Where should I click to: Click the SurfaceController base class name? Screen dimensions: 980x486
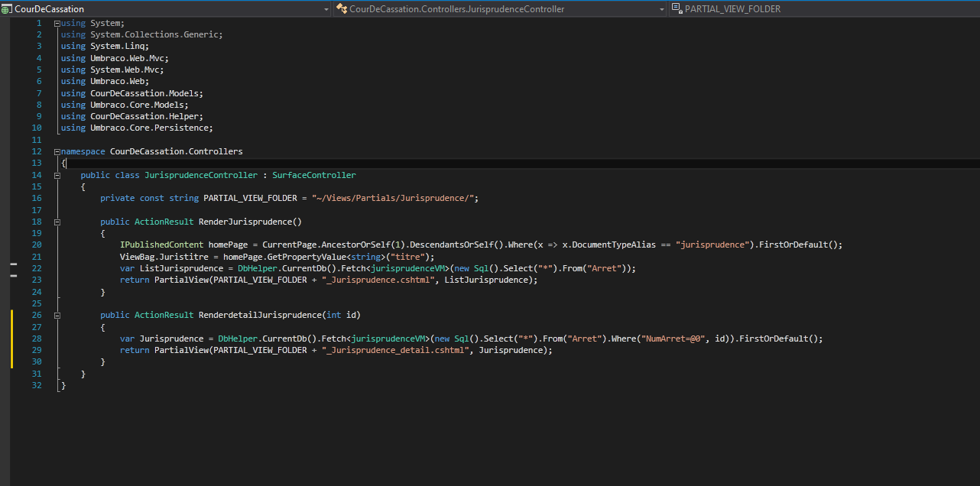tap(313, 175)
